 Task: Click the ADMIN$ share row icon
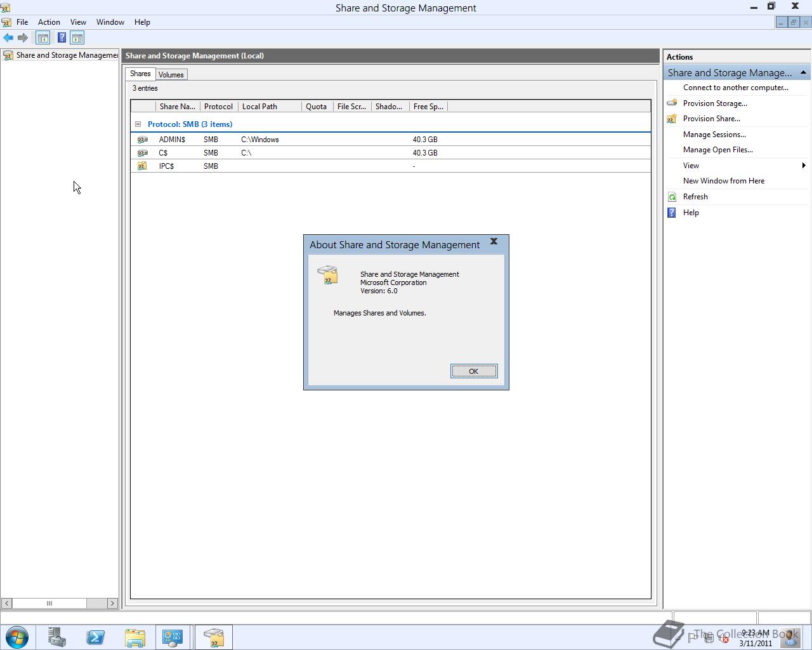pos(143,140)
